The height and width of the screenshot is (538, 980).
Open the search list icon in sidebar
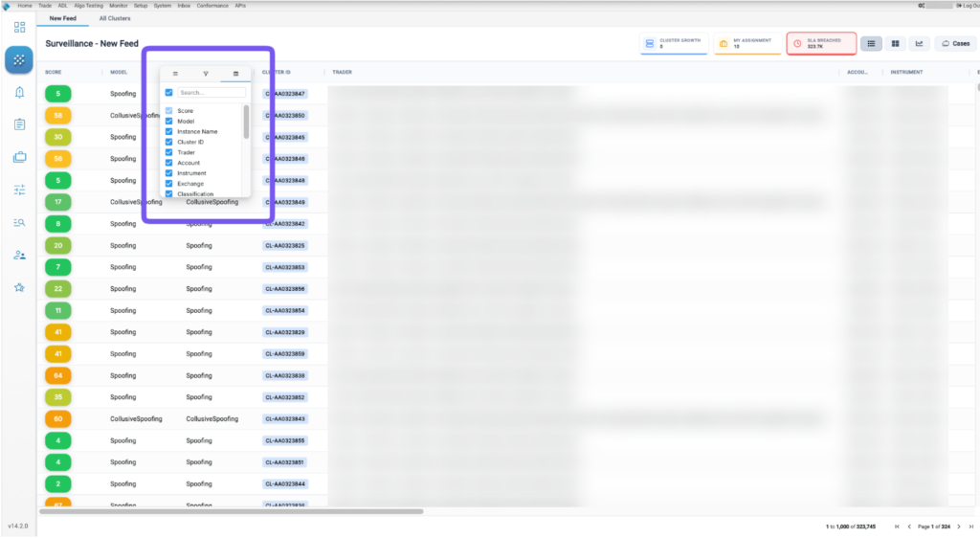click(19, 222)
